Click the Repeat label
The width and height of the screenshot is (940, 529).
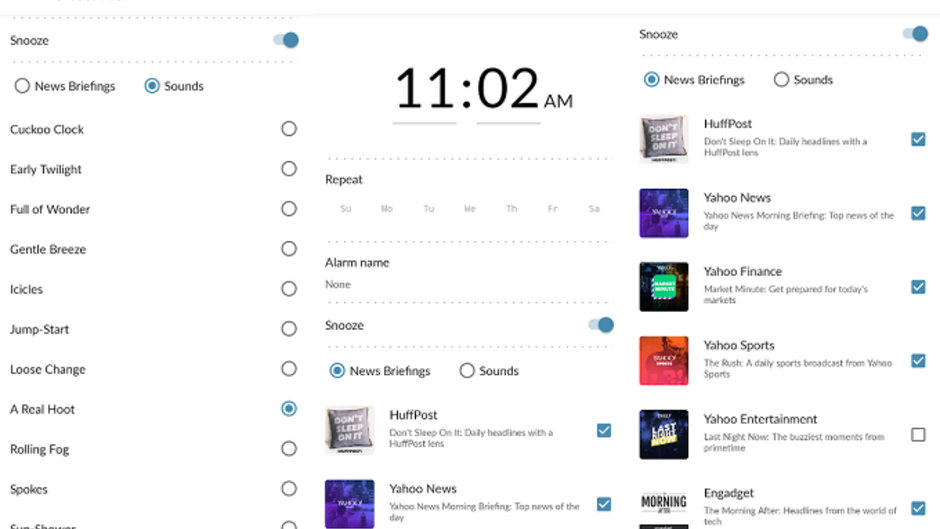coord(344,180)
